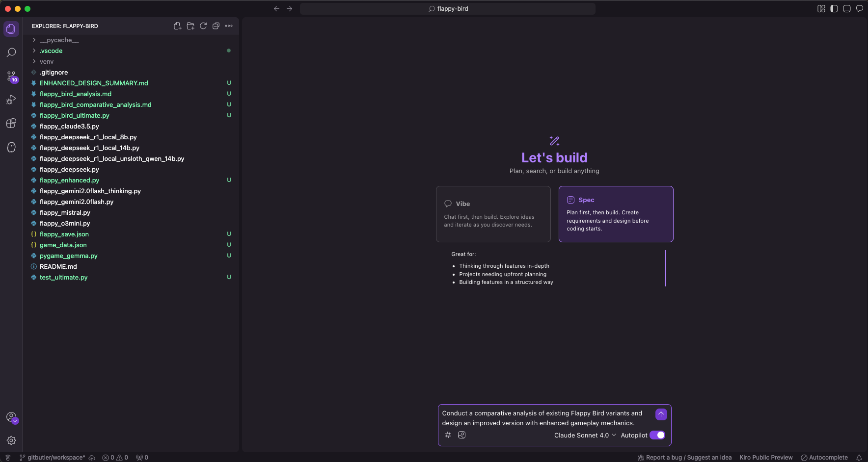Refresh the Explorer file list
Image resolution: width=868 pixels, height=462 pixels.
(x=203, y=26)
